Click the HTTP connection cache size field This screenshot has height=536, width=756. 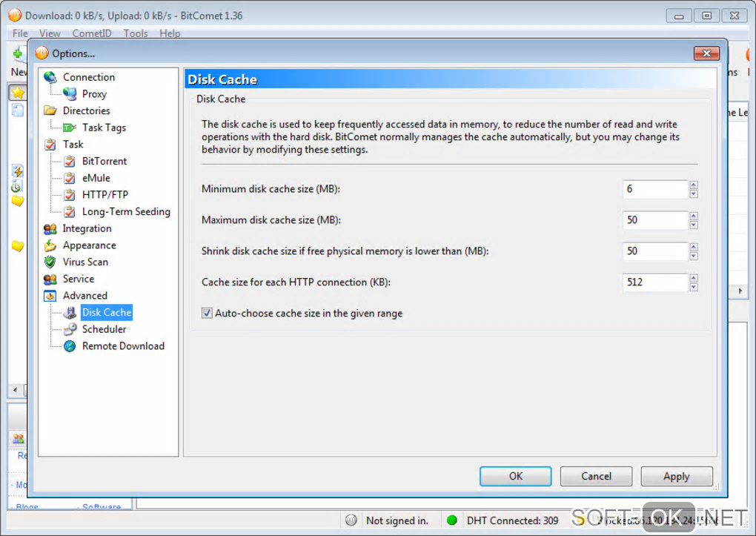click(x=655, y=282)
